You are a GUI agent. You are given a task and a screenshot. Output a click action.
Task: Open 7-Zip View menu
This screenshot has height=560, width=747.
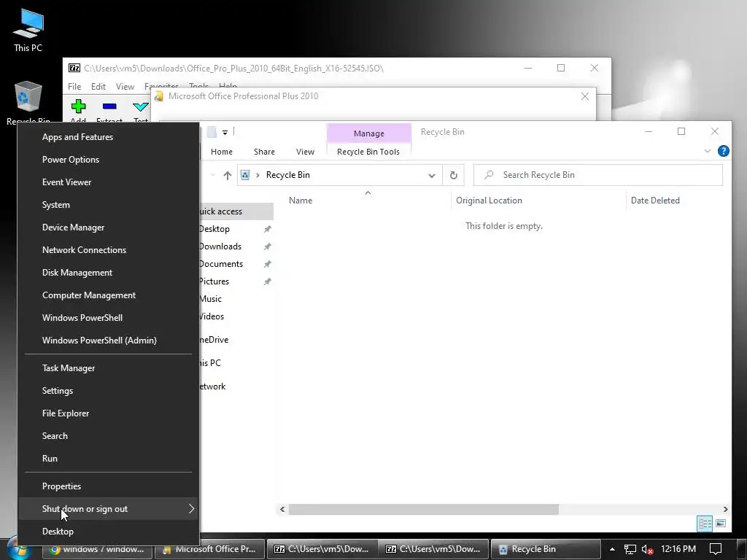(x=125, y=87)
